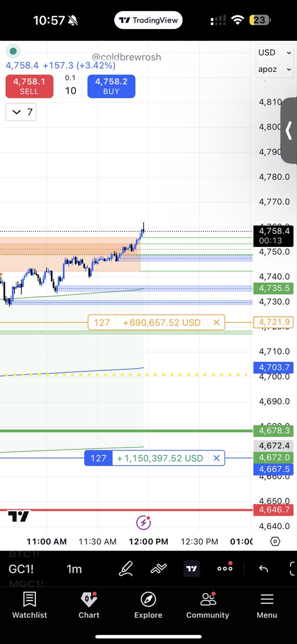Tap the TradingView logo toolbar button
This screenshot has height=644, width=297.
[x=191, y=568]
